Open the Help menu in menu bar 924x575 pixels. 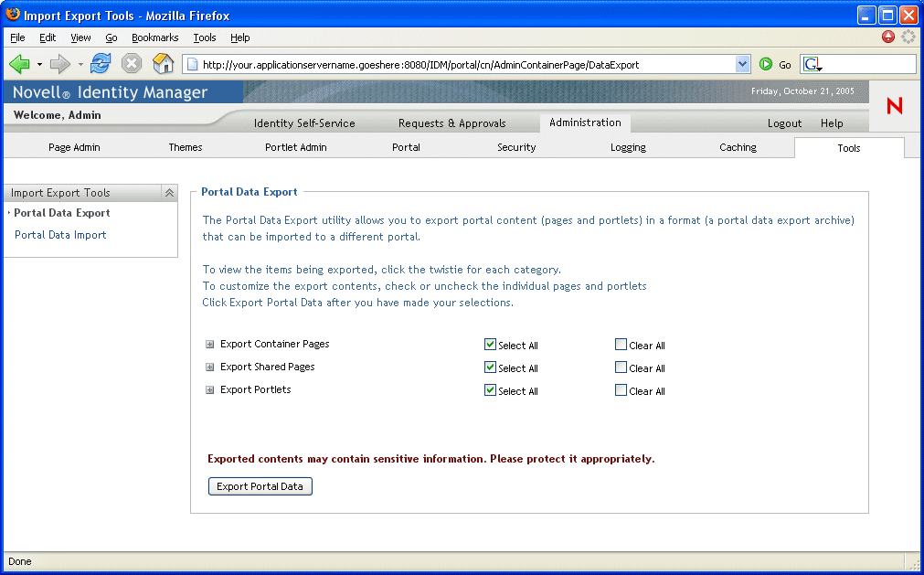point(239,37)
